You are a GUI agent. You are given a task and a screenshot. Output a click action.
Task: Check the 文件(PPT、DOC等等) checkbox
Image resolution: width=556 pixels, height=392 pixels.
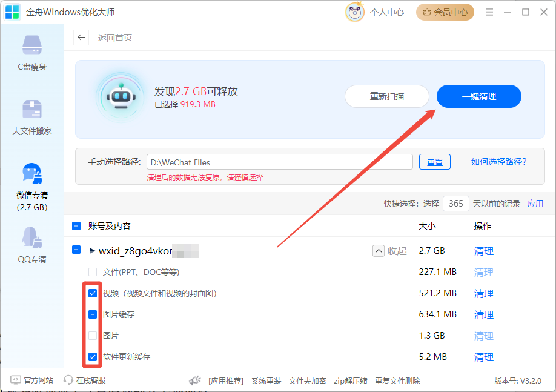(x=93, y=272)
